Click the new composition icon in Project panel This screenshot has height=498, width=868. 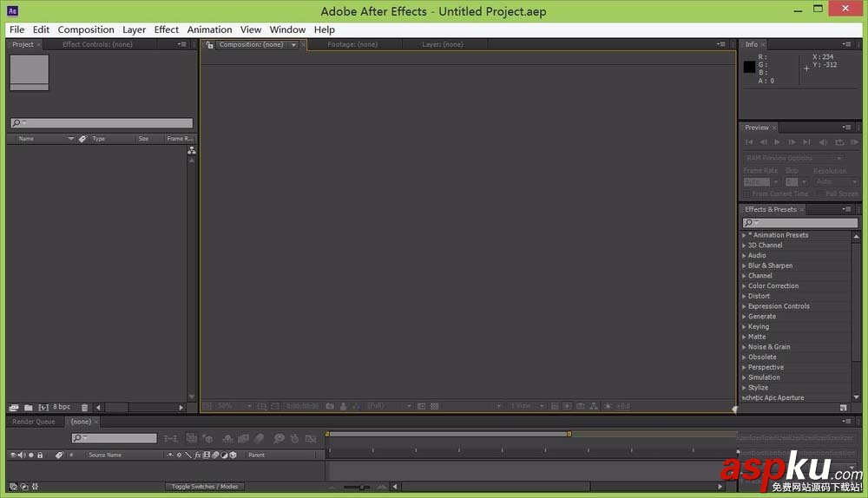[x=43, y=408]
